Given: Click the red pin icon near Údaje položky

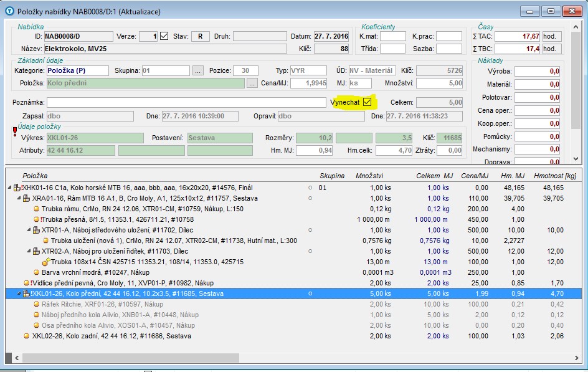Looking at the screenshot, I should click(x=15, y=130).
